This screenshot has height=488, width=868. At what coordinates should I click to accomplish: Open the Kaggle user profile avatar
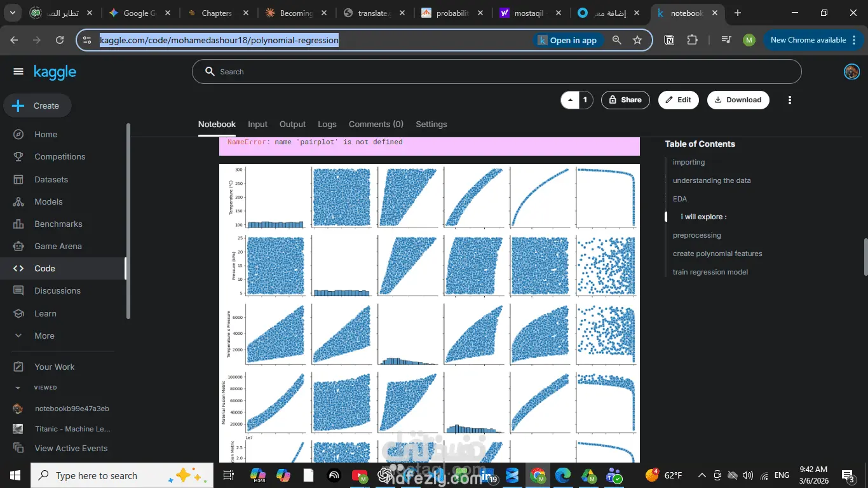tap(851, 72)
